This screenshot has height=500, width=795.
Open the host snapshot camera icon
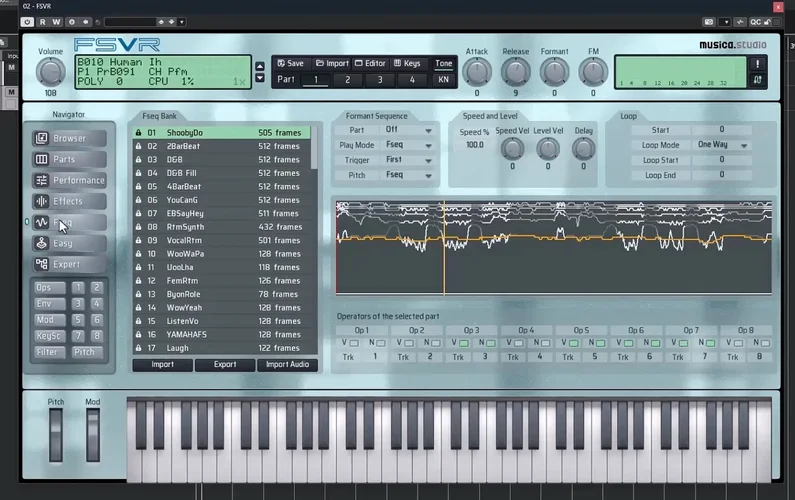[709, 22]
